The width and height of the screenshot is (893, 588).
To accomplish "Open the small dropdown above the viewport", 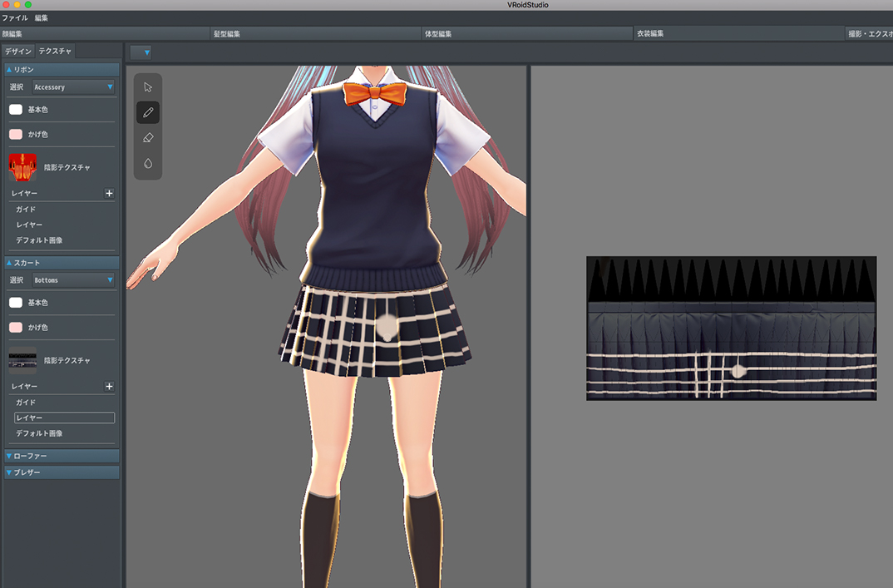I will [x=141, y=52].
